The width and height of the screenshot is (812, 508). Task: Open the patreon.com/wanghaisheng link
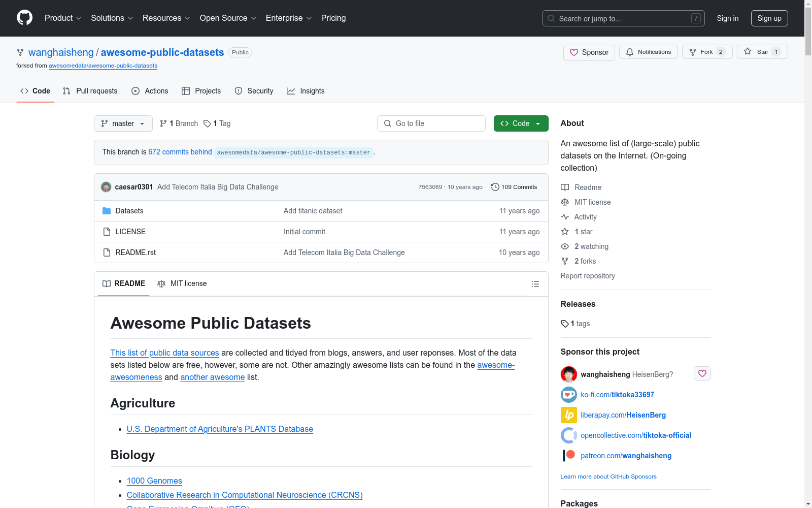click(x=626, y=456)
